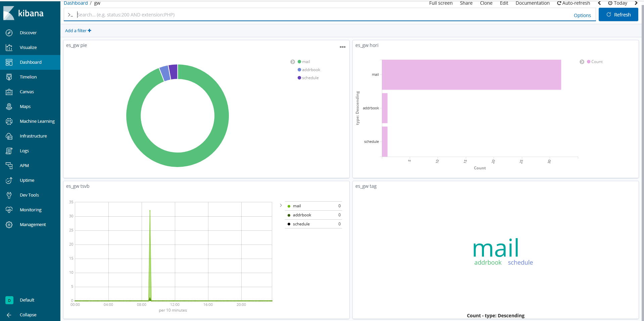644x321 pixels.
Task: Open Dev Tools wrench icon
Action: point(9,195)
